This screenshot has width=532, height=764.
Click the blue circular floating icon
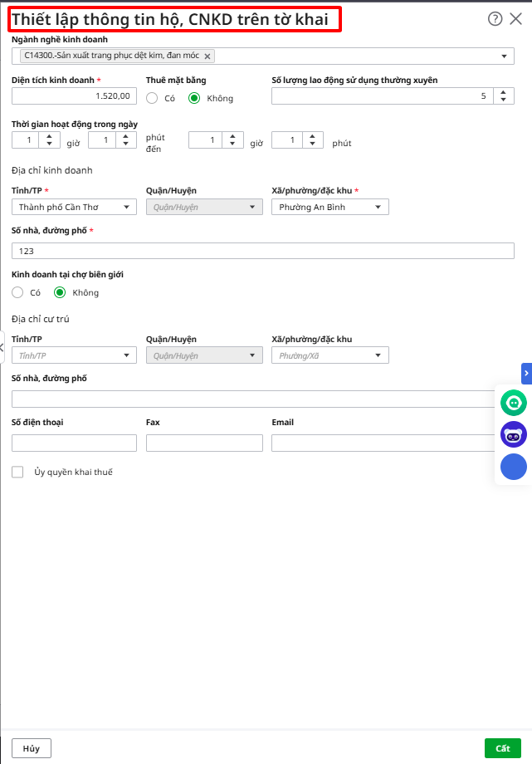click(x=514, y=467)
